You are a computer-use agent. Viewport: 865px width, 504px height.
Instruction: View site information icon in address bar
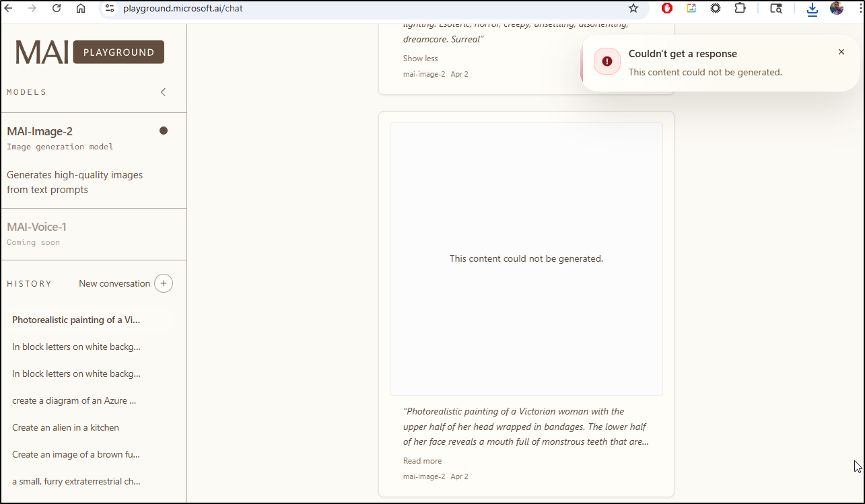coord(110,8)
